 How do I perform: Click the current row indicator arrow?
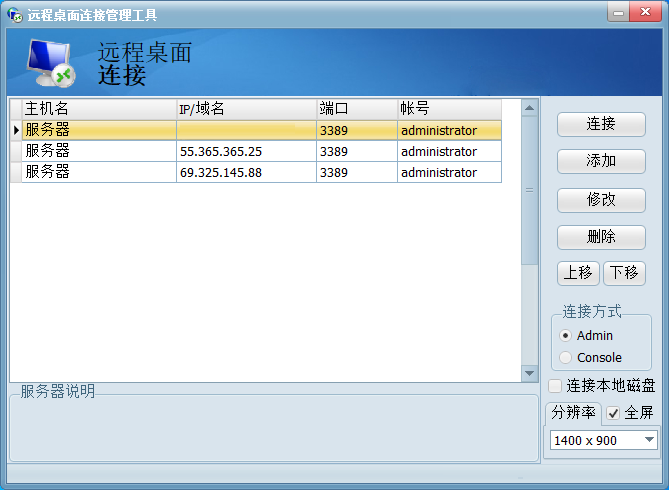coord(15,130)
